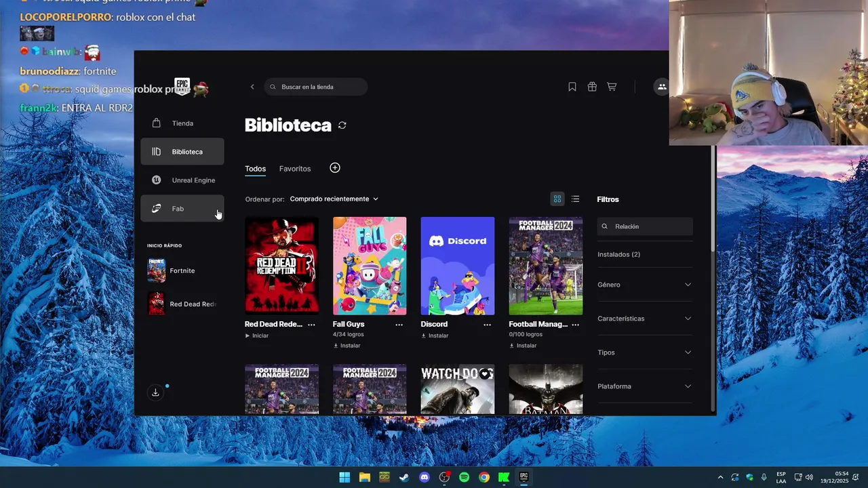Refresh the Biblioteca library
Viewport: 868px width, 488px height.
tap(342, 125)
